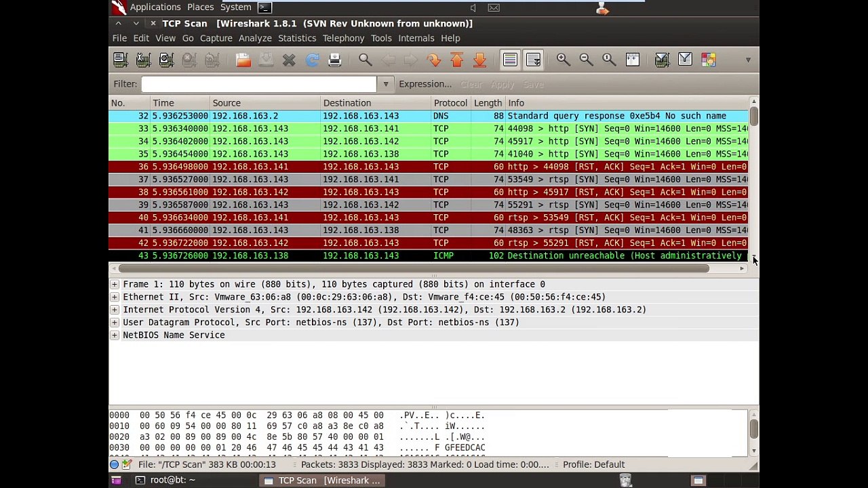This screenshot has width=868, height=488.
Task: Select packet 32 DNS query response
Action: (x=429, y=116)
